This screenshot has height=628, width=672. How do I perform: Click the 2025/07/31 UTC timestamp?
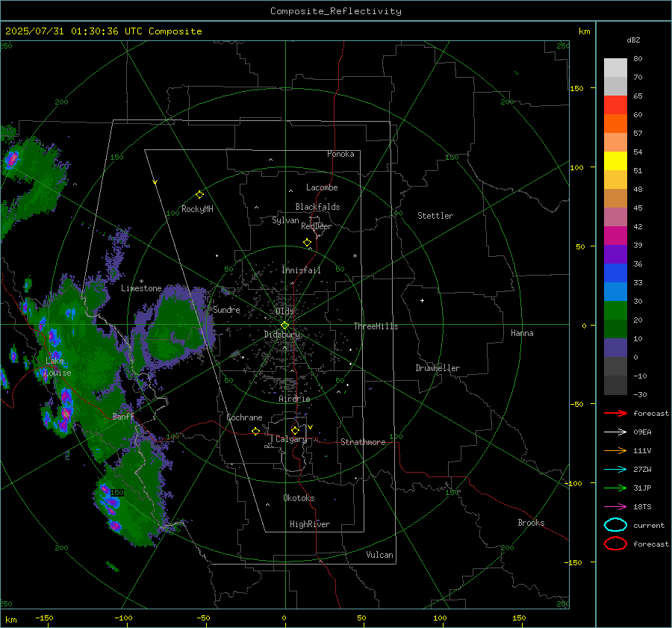[103, 31]
